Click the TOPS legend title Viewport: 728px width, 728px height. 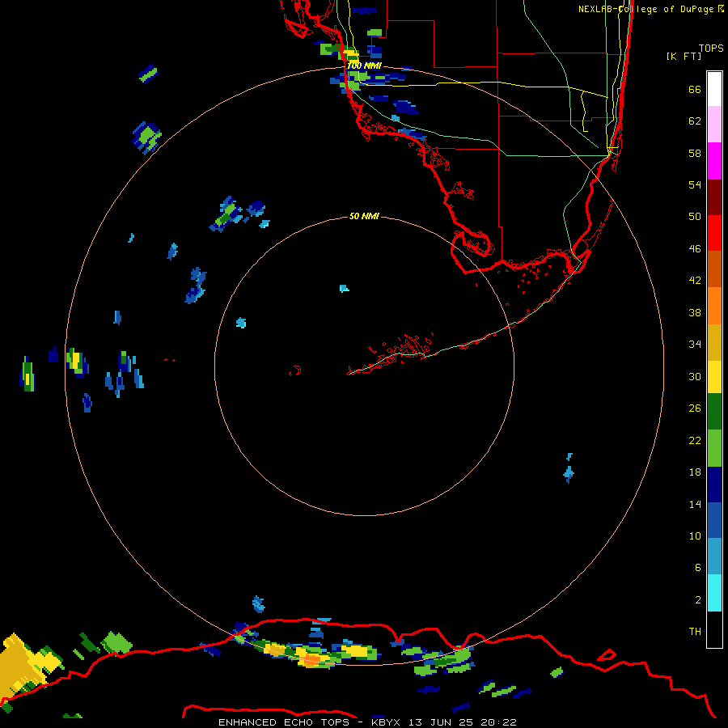pyautogui.click(x=711, y=48)
